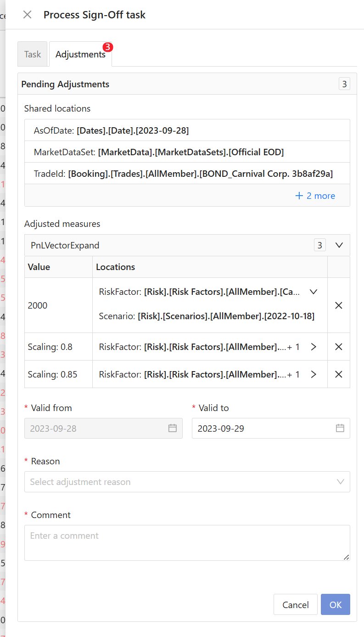Expand locations for Scaling 0.8 row

pos(314,347)
